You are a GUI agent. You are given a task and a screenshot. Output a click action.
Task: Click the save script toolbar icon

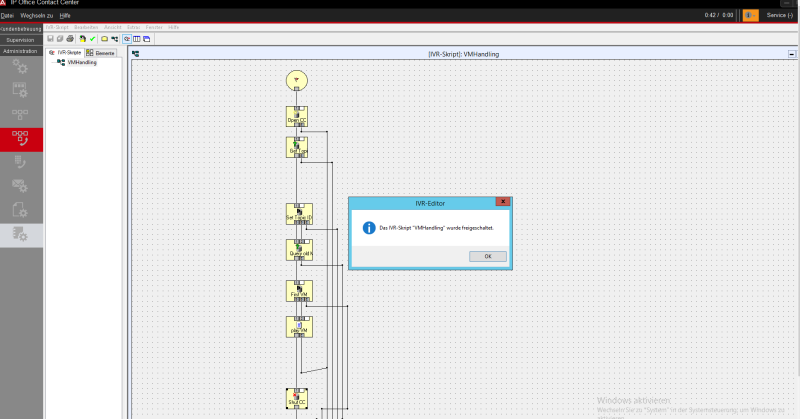click(x=51, y=39)
